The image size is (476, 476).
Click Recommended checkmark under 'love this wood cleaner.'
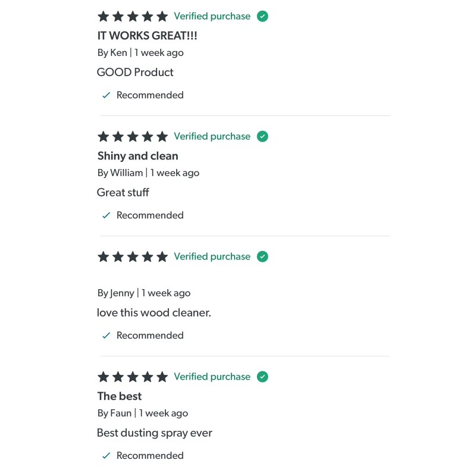point(107,336)
